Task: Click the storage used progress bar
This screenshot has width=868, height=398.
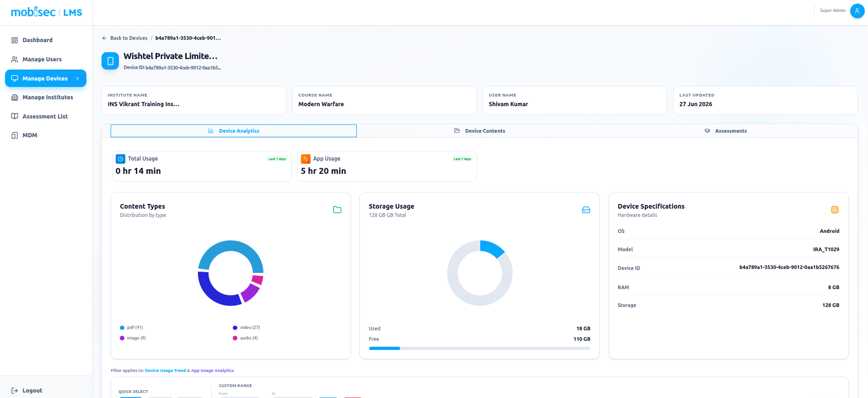Action: 480,349
